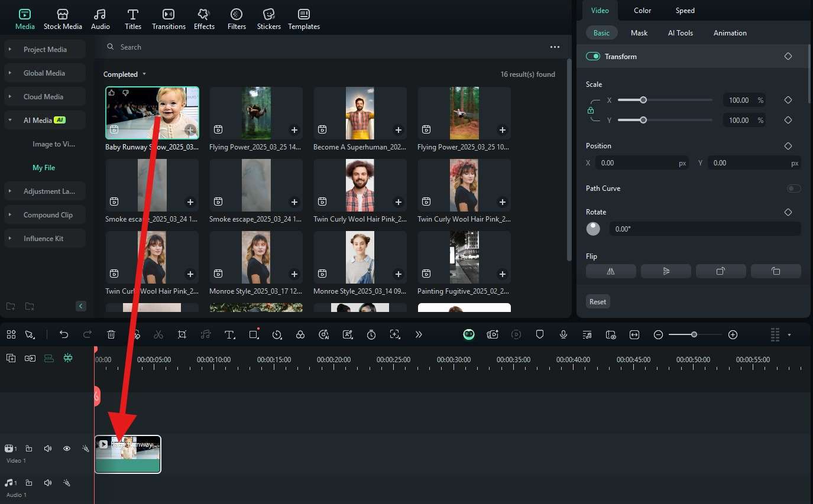
Task: Open the Stickers panel
Action: [268, 19]
